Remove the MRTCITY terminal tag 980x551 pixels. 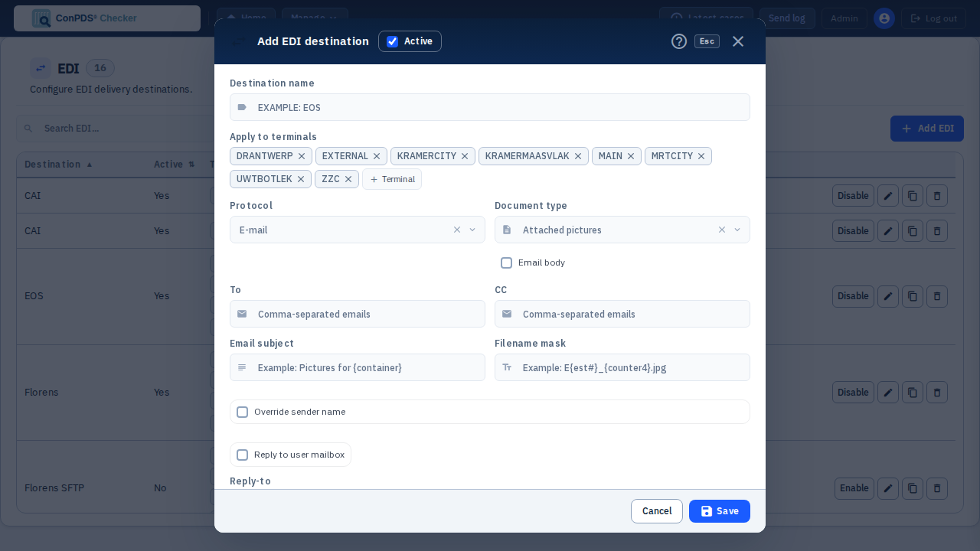click(x=701, y=156)
